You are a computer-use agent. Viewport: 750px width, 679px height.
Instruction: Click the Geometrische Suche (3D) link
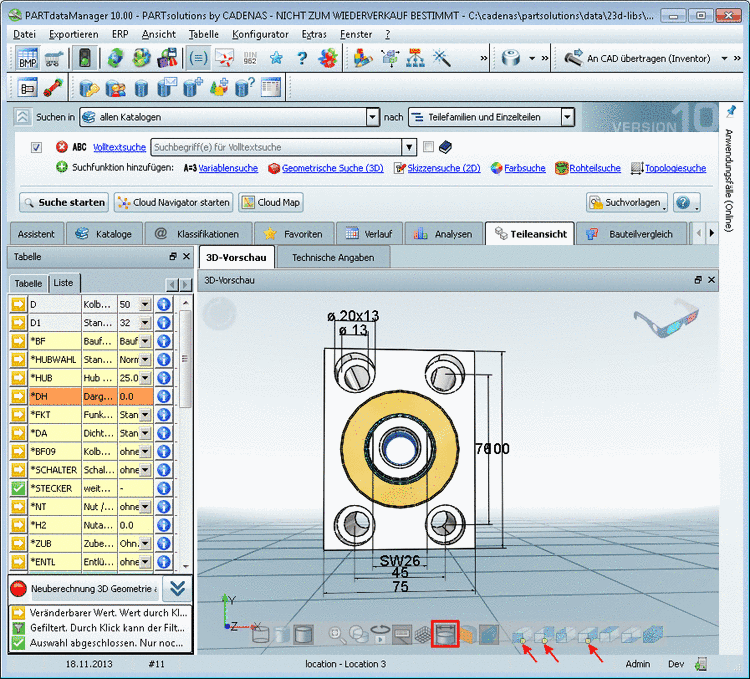[x=332, y=168]
